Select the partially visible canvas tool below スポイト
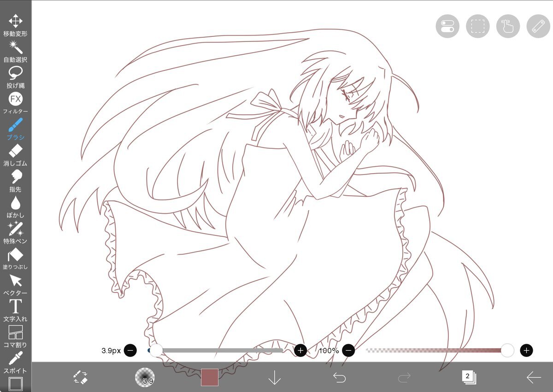 point(16,384)
